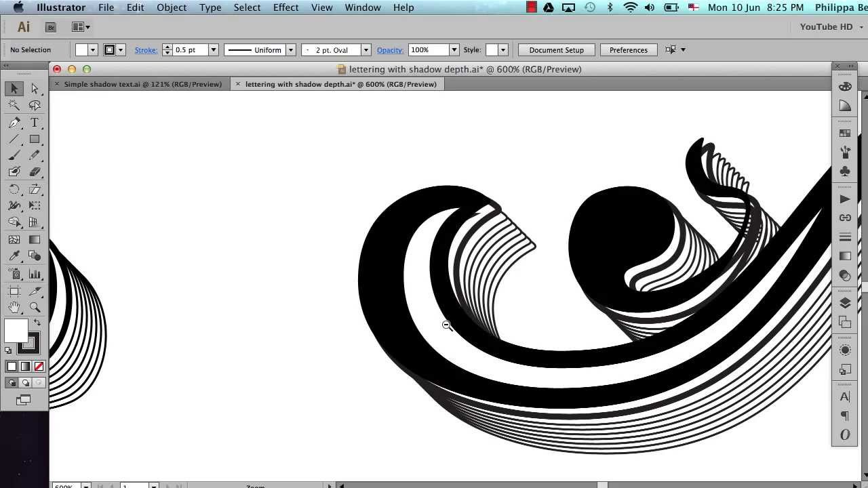This screenshot has width=868, height=488.
Task: Click the Document Setup button
Action: (x=556, y=50)
